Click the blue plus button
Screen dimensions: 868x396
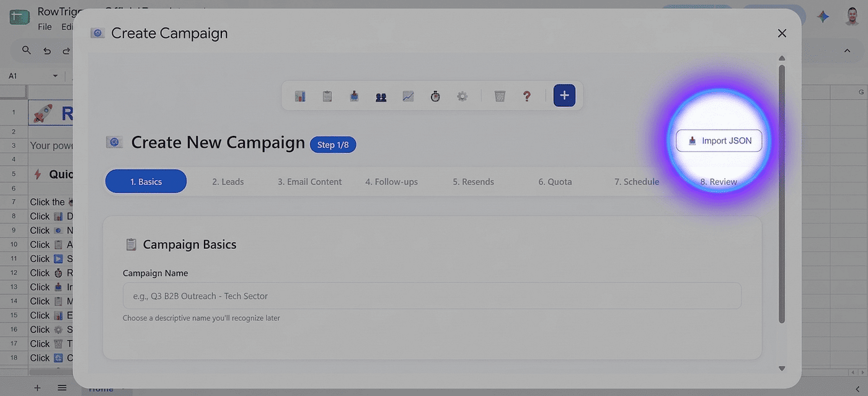(x=564, y=96)
